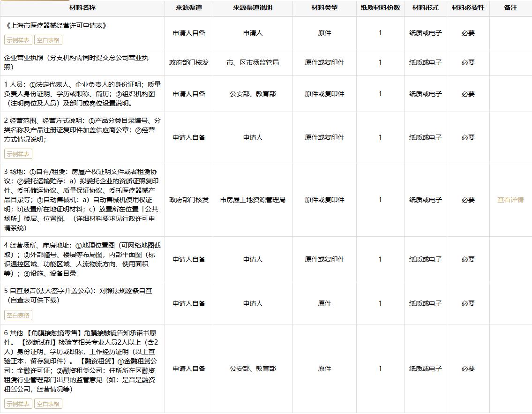Select 3 场地 material description text
This screenshot has width=532, height=414.
(x=82, y=200)
